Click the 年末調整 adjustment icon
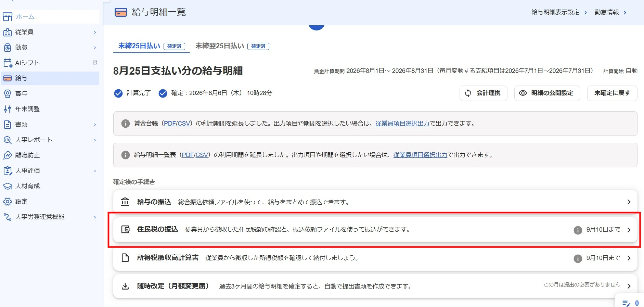Image resolution: width=644 pixels, height=307 pixels. coord(8,109)
